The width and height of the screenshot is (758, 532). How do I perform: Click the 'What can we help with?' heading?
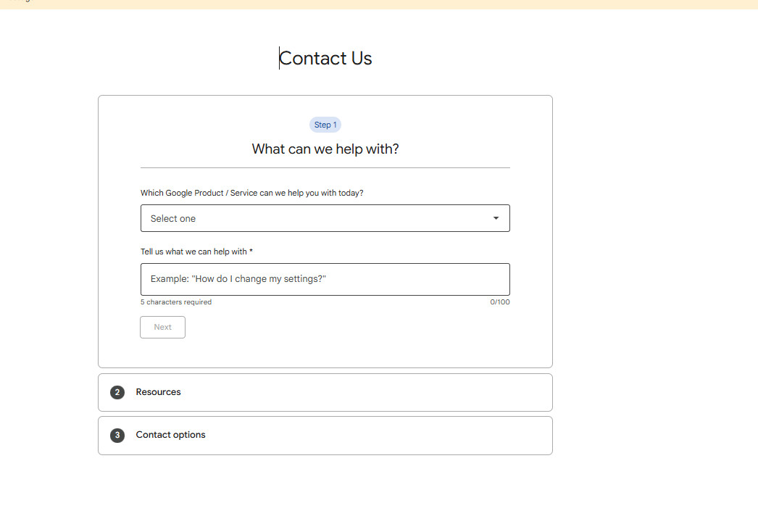pyautogui.click(x=325, y=149)
